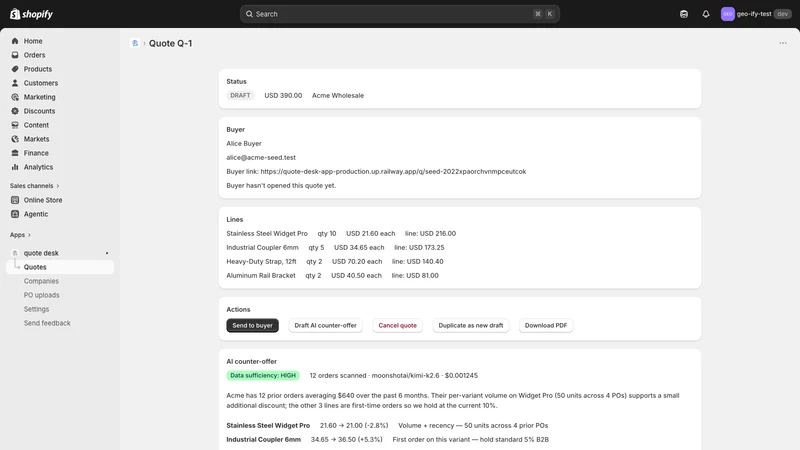This screenshot has width=800, height=450.
Task: Click the Agentic channel icon
Action: pos(15,214)
